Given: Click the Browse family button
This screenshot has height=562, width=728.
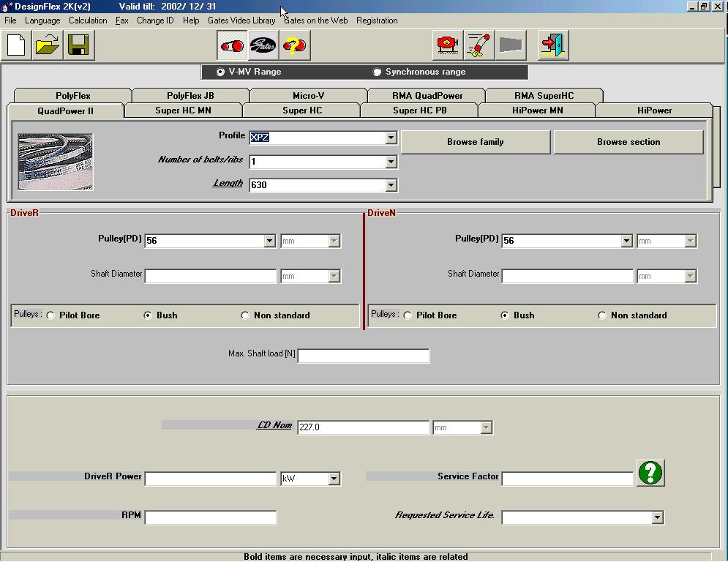Looking at the screenshot, I should tap(476, 142).
